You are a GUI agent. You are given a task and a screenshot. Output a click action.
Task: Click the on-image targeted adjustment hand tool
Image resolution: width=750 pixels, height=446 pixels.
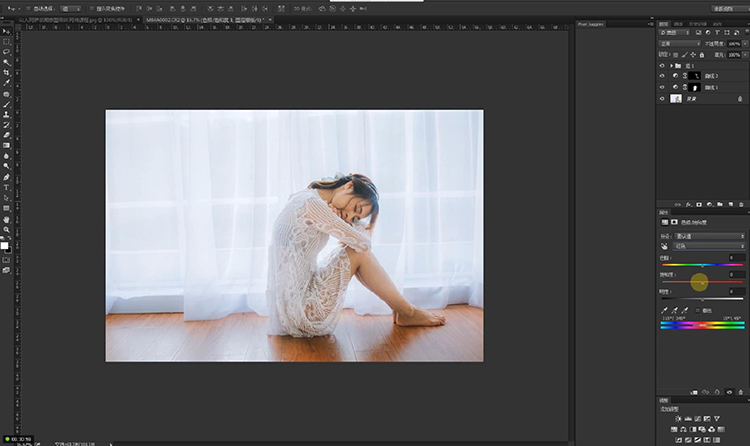pyautogui.click(x=664, y=246)
